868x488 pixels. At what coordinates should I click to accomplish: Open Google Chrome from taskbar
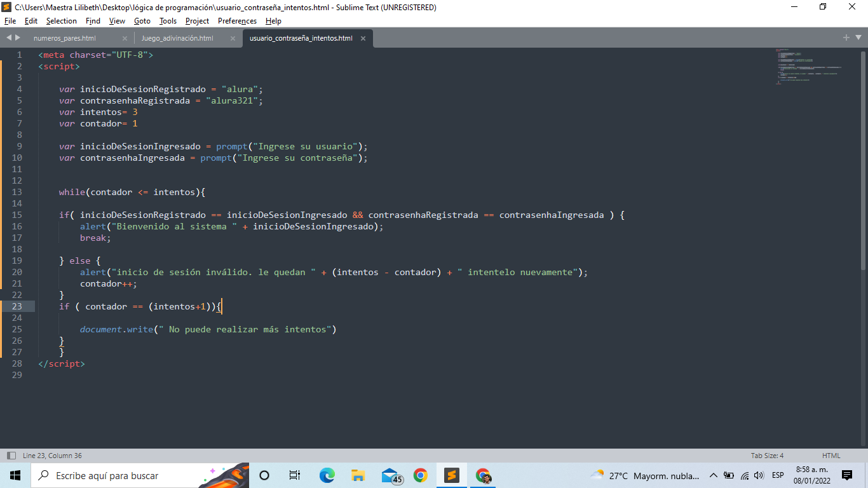pos(420,475)
